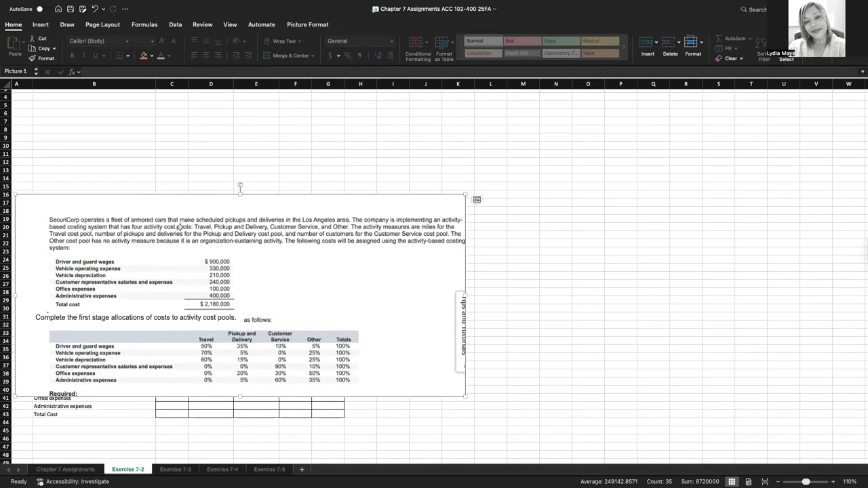This screenshot has height=488, width=868.
Task: Click the Increase Indent icon
Action: click(x=248, y=56)
